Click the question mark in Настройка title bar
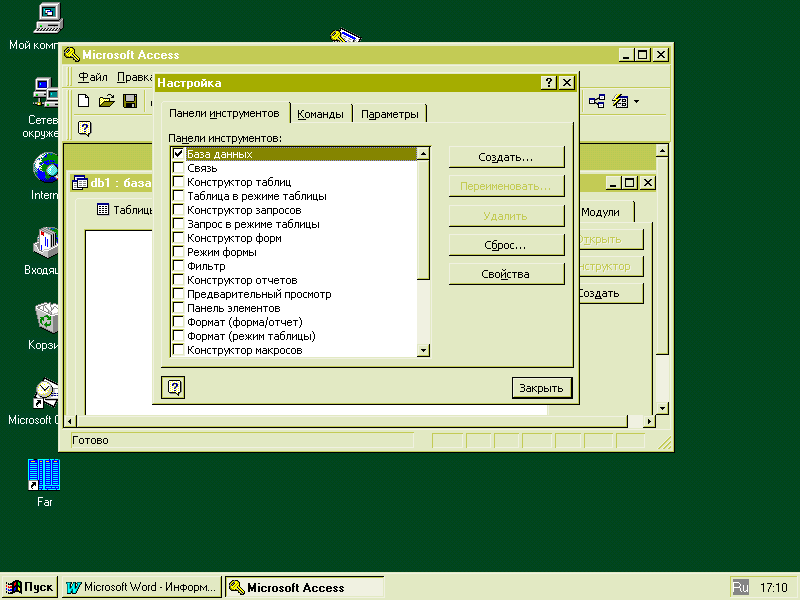This screenshot has width=800, height=600. click(x=549, y=83)
